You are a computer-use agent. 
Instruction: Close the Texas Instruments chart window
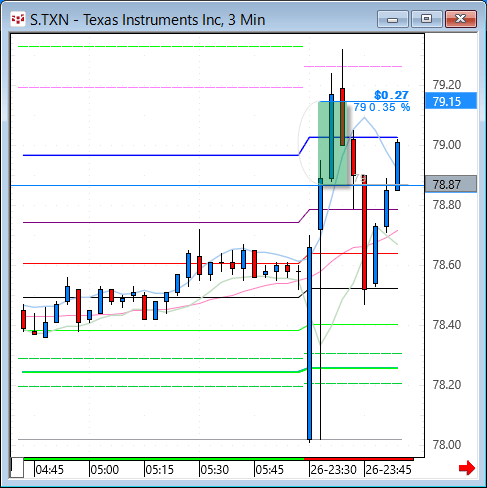click(x=461, y=19)
